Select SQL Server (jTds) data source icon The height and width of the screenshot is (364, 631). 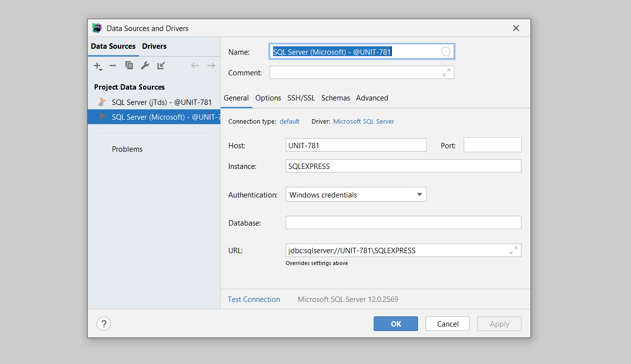click(x=102, y=102)
